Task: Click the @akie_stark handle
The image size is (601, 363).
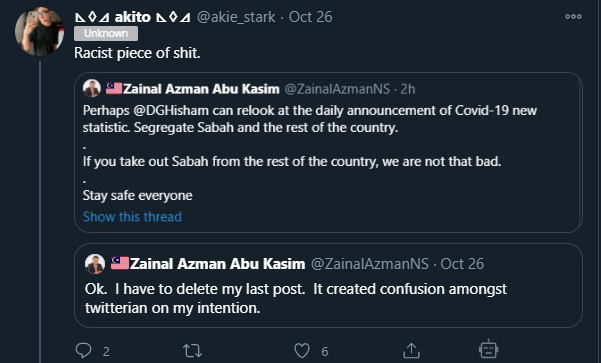Action: [236, 17]
